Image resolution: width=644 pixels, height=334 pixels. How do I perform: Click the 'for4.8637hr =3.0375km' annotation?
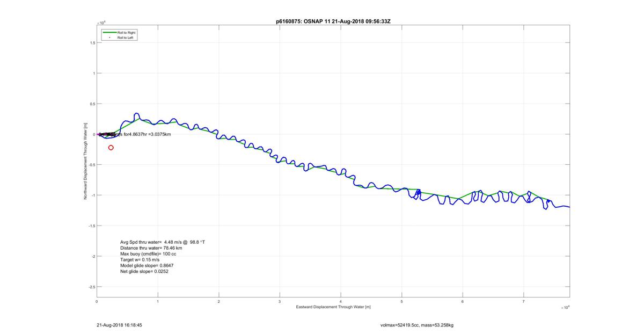[148, 134]
